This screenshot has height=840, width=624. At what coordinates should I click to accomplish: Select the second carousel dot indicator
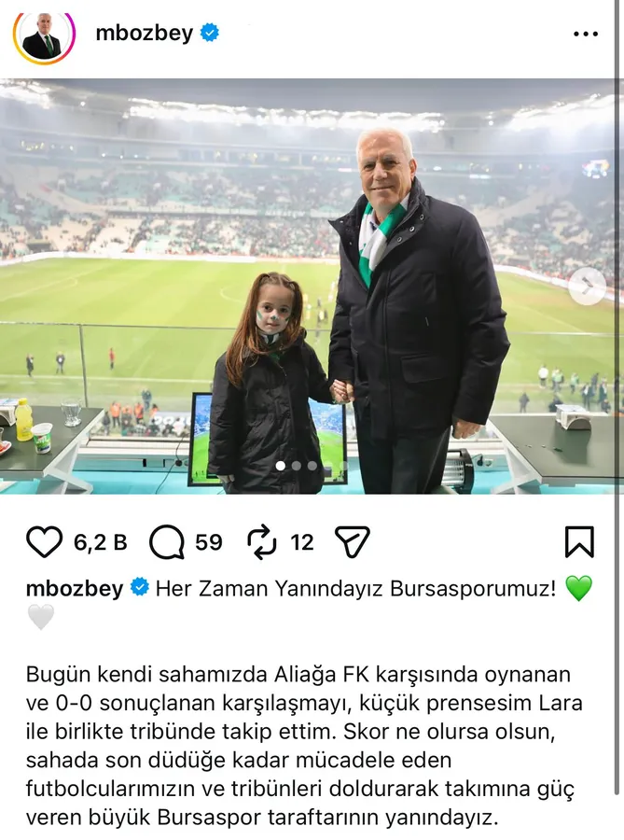297,466
